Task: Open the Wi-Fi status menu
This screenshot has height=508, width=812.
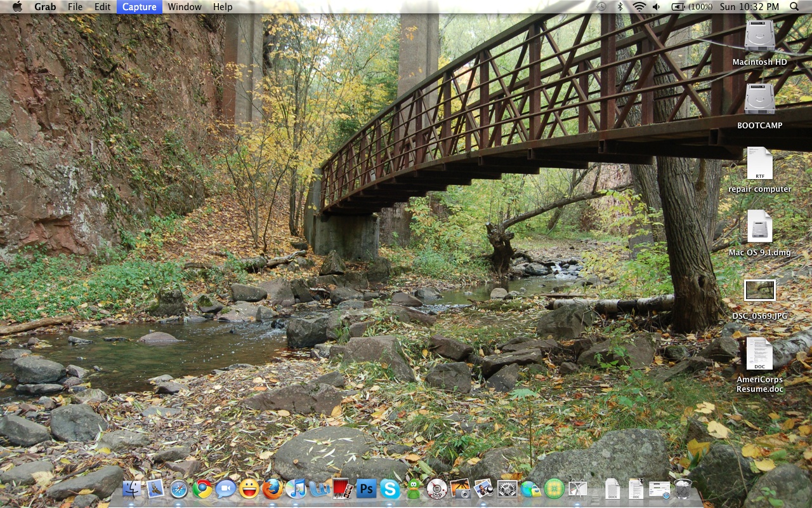Action: (639, 6)
